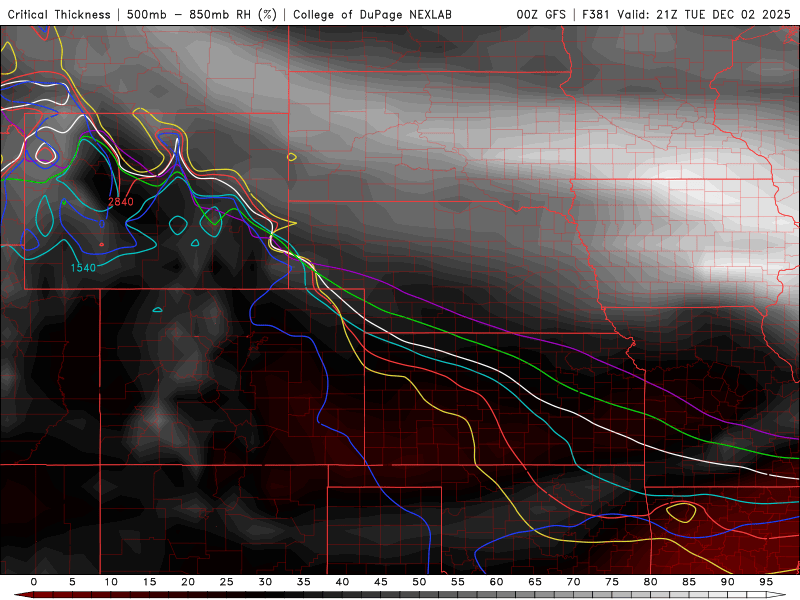This screenshot has height=600, width=800.
Task: Click the '5' value on the colorbar scale
Action: (x=72, y=582)
